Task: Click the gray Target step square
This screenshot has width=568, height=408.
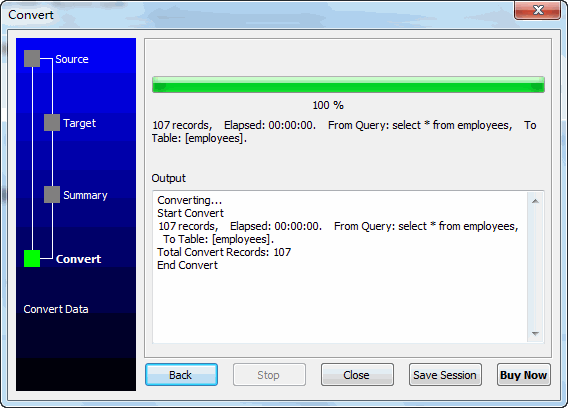Action: pos(52,122)
